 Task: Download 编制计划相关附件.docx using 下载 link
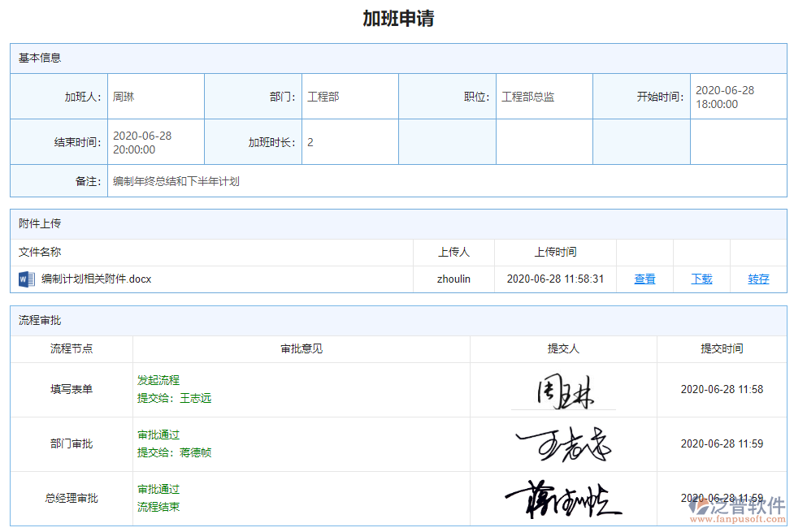tap(701, 279)
